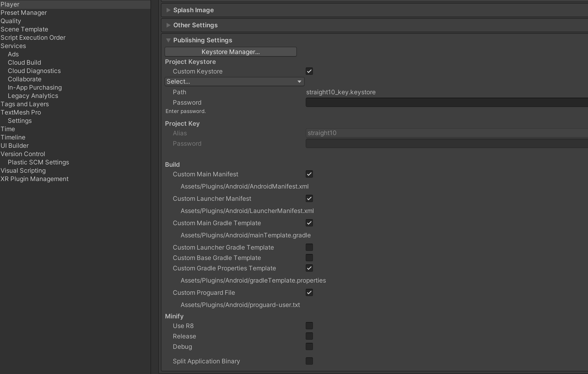The width and height of the screenshot is (588, 374).
Task: Open the keystore Select dropdown
Action: point(234,82)
